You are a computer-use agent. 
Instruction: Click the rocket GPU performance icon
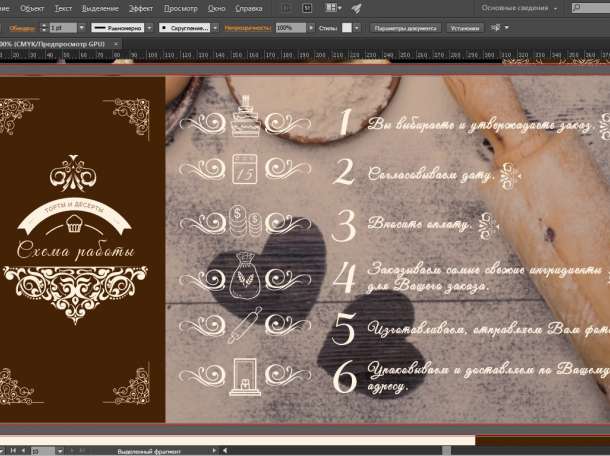click(x=357, y=8)
